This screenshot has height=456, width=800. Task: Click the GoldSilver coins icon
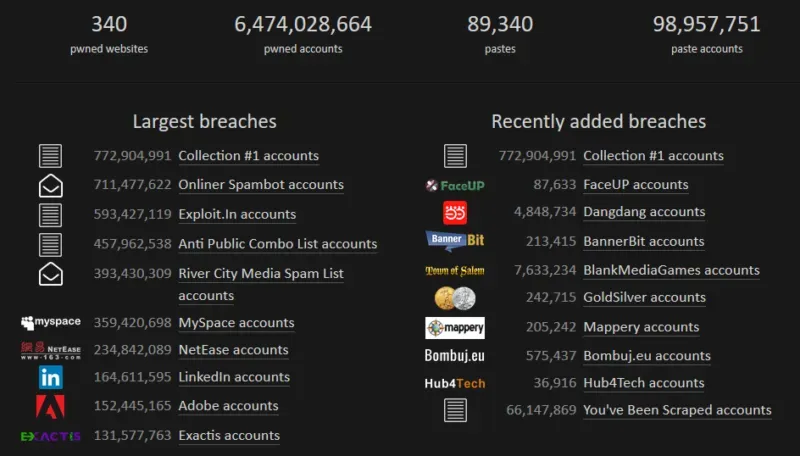tap(455, 298)
